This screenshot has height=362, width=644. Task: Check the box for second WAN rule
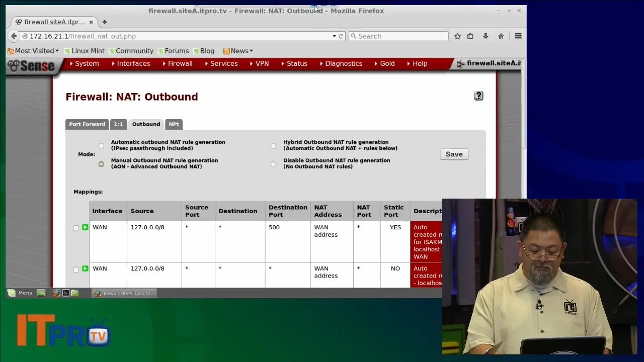coord(76,269)
